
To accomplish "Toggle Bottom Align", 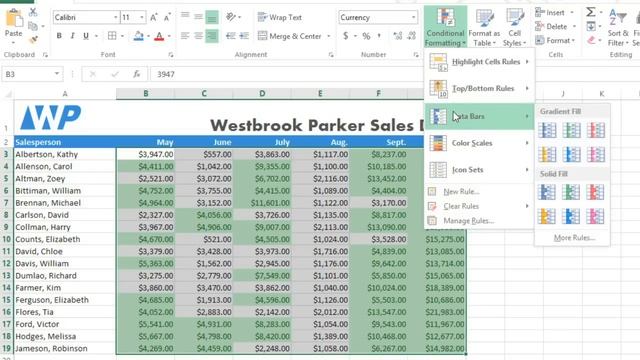I will (x=211, y=17).
